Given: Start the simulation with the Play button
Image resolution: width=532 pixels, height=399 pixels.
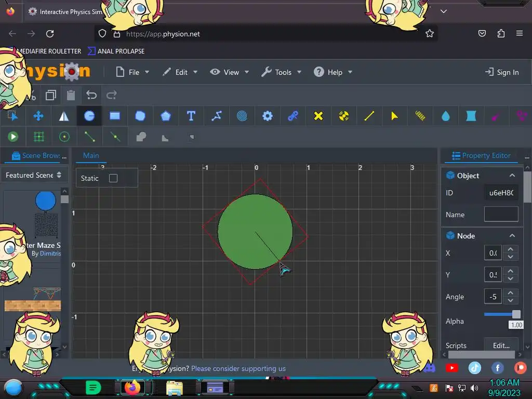Looking at the screenshot, I should click(x=13, y=137).
